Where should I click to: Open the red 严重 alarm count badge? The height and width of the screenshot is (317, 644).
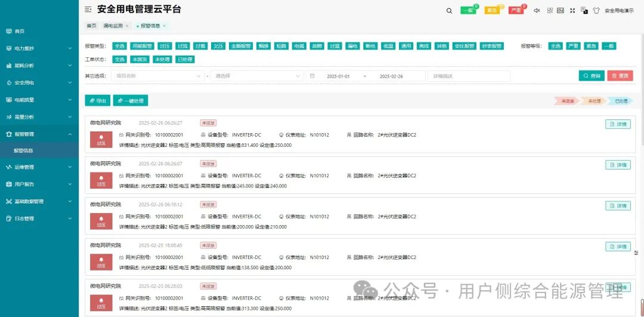[516, 11]
